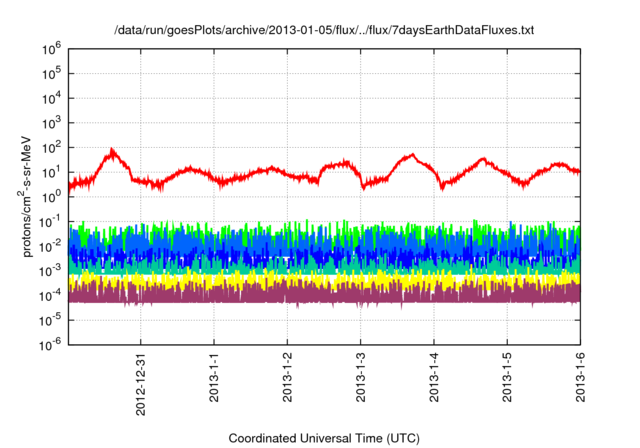This screenshot has height=448, width=640.
Task: Click the 2013-1-6 date tick label
Action: click(x=580, y=377)
